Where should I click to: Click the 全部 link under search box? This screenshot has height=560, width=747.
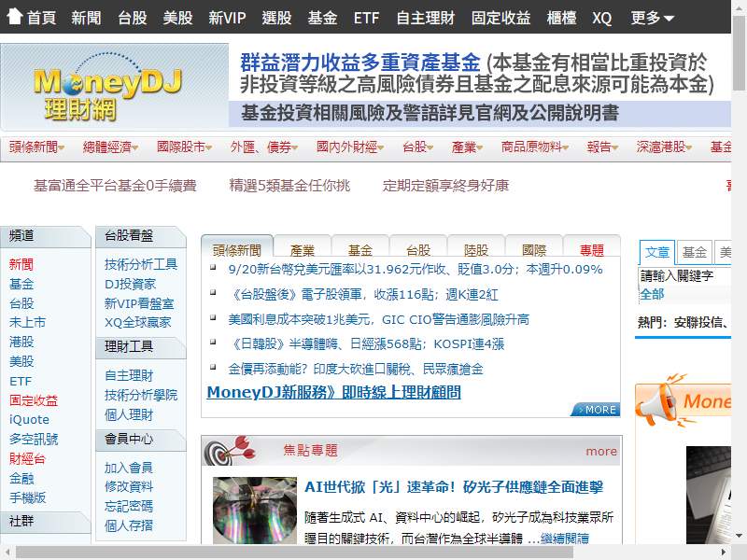652,294
